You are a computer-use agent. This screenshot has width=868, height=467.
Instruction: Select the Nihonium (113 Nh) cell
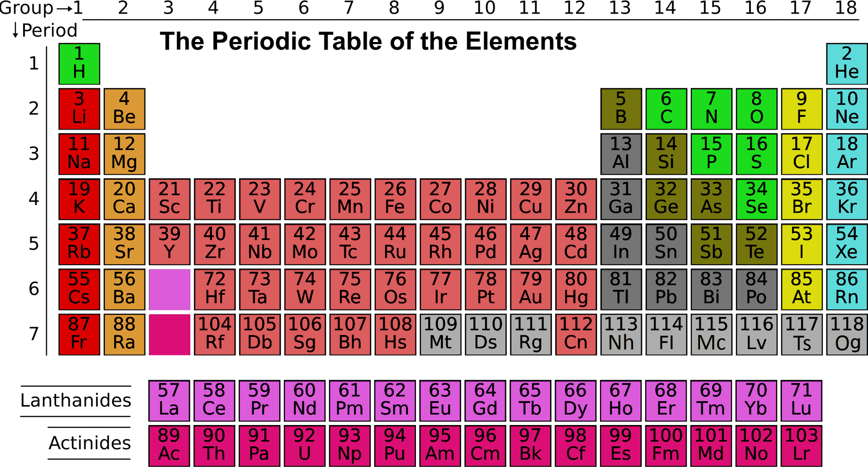[x=621, y=335]
